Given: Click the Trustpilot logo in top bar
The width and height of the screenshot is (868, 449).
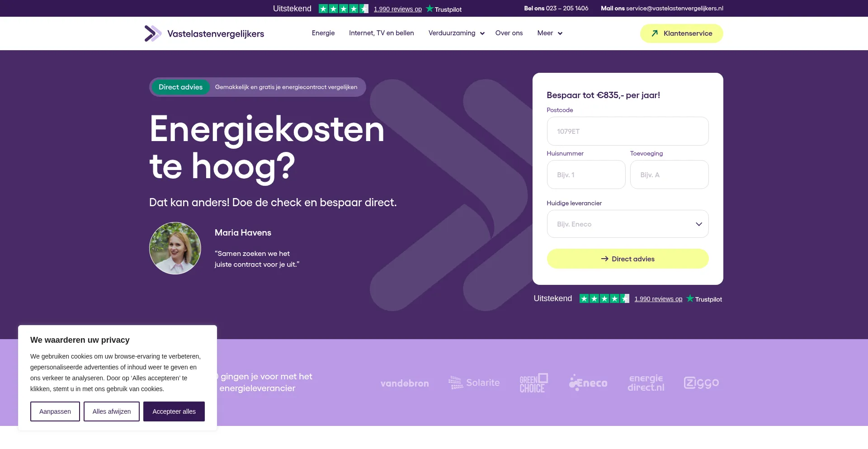Looking at the screenshot, I should [x=444, y=9].
